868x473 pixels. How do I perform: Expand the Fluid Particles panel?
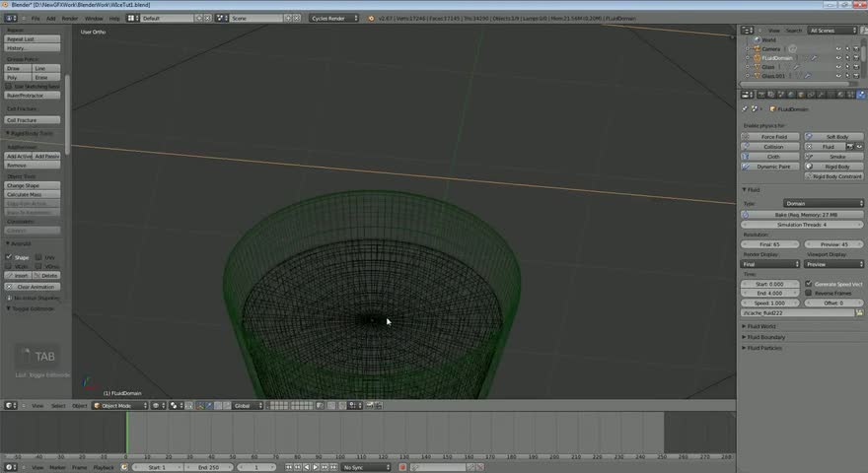tap(761, 348)
